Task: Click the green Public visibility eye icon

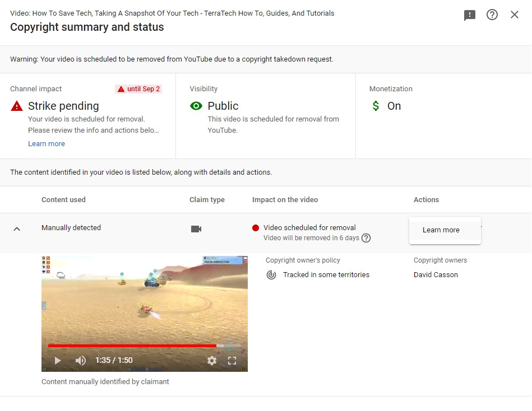Action: [x=196, y=106]
